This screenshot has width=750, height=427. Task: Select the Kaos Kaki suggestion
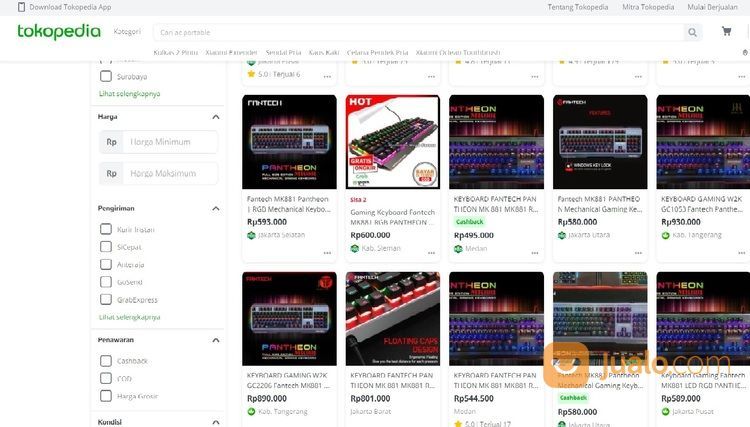[324, 52]
